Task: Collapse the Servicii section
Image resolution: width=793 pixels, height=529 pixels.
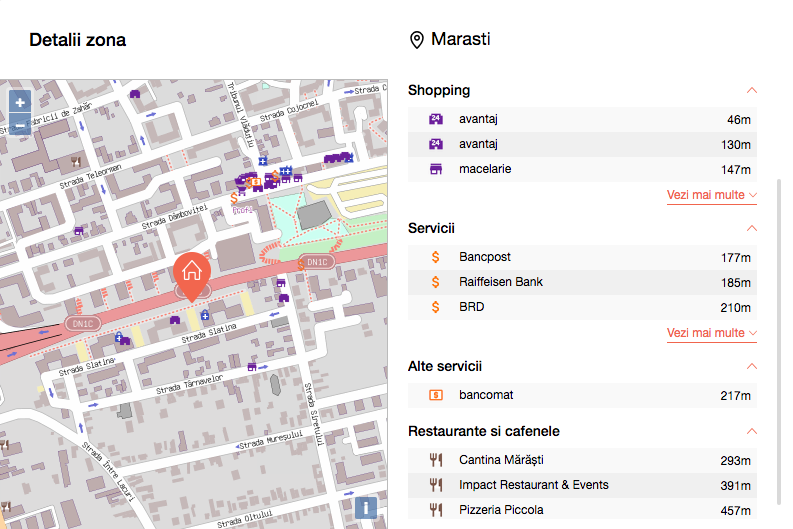Action: [x=752, y=229]
